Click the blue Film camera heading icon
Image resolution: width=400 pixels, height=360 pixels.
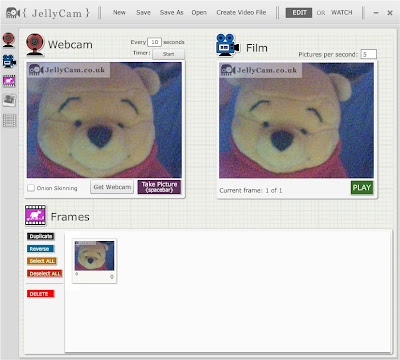pyautogui.click(x=227, y=45)
